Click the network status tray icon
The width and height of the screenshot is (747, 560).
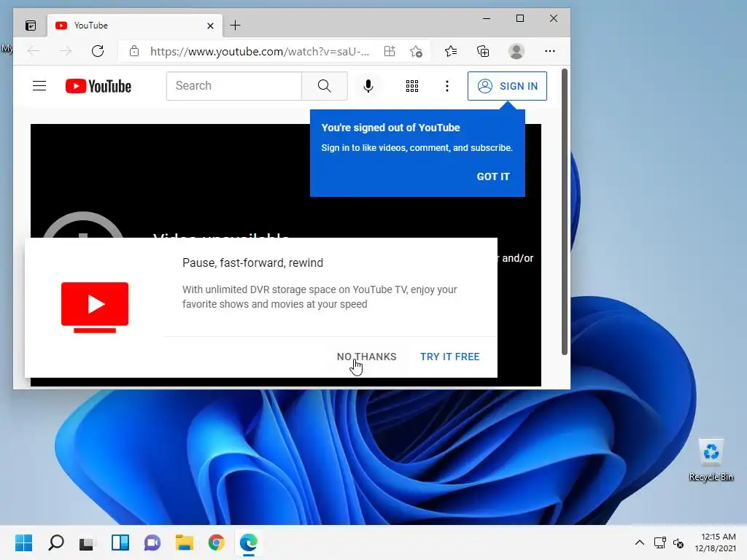click(x=659, y=542)
